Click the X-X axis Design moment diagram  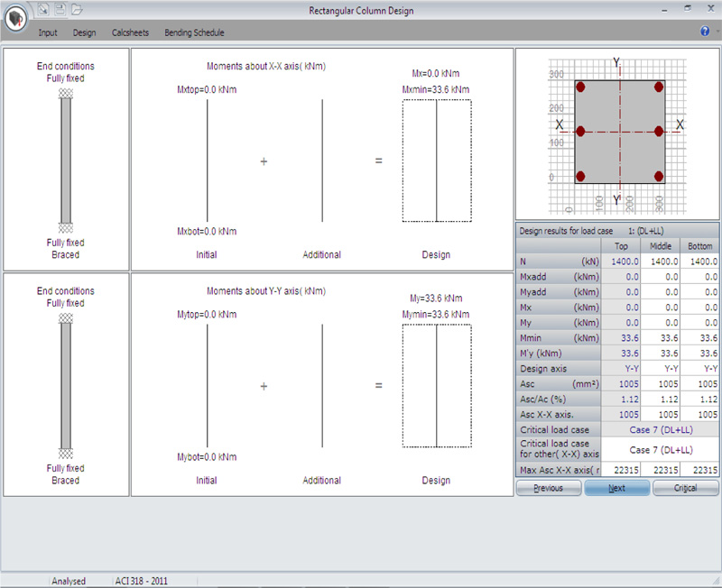(x=436, y=161)
